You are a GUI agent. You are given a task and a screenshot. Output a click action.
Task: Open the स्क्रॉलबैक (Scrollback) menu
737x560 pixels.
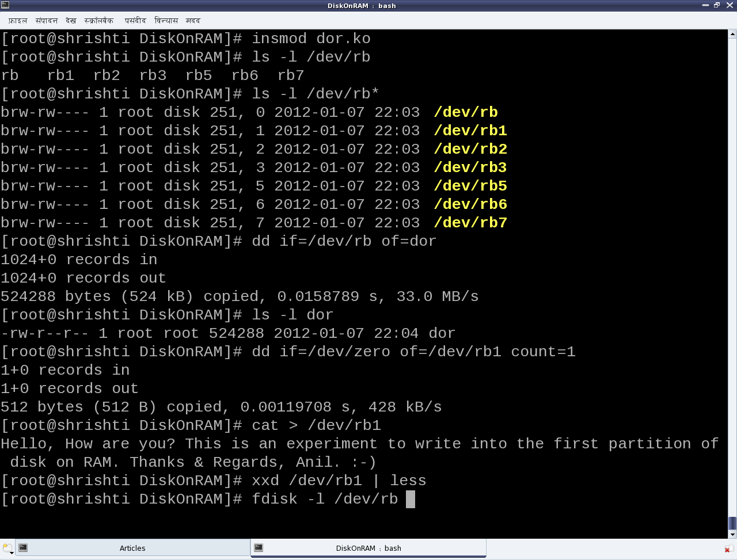click(x=98, y=21)
